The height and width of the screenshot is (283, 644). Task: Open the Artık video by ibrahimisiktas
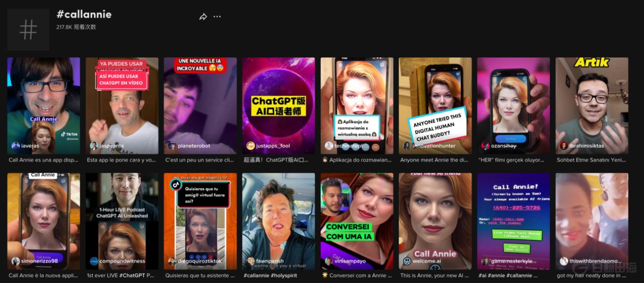[592, 106]
